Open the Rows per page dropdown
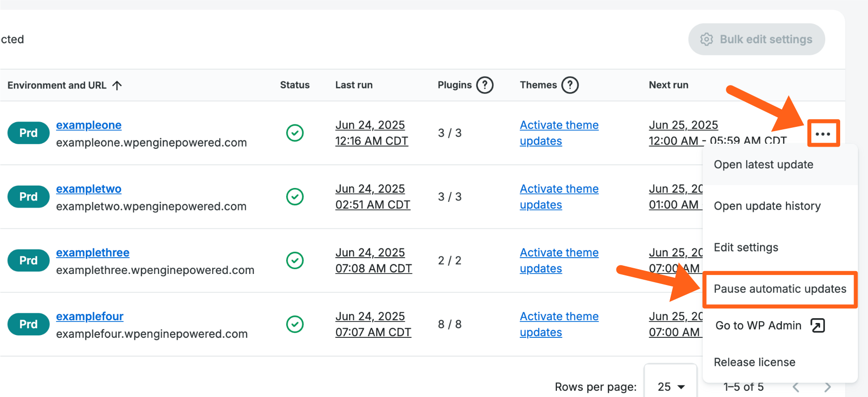 (x=671, y=386)
